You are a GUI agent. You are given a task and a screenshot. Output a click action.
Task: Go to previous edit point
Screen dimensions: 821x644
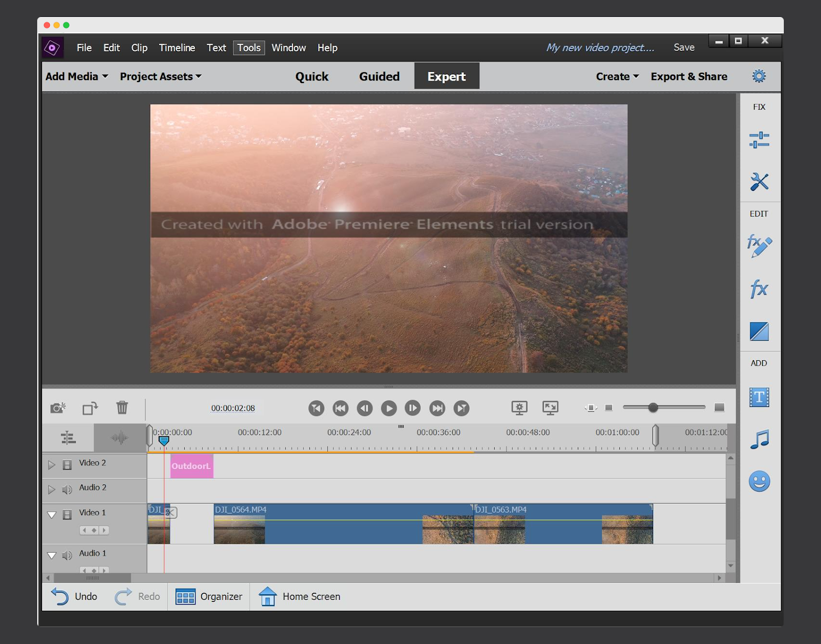click(317, 408)
